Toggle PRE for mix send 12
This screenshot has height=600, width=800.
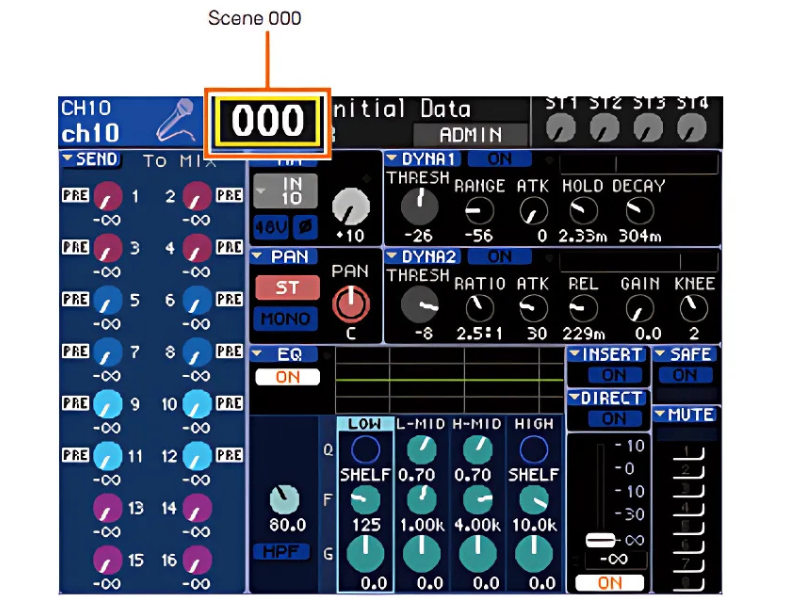click(x=229, y=455)
